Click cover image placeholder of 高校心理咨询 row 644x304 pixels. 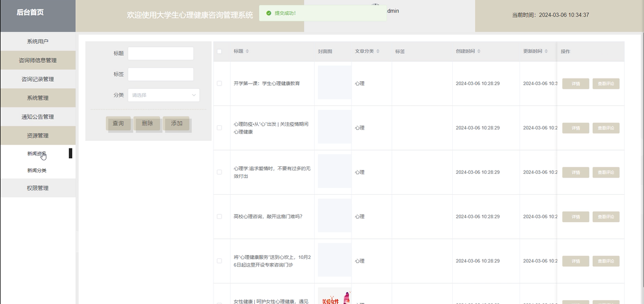(x=334, y=215)
